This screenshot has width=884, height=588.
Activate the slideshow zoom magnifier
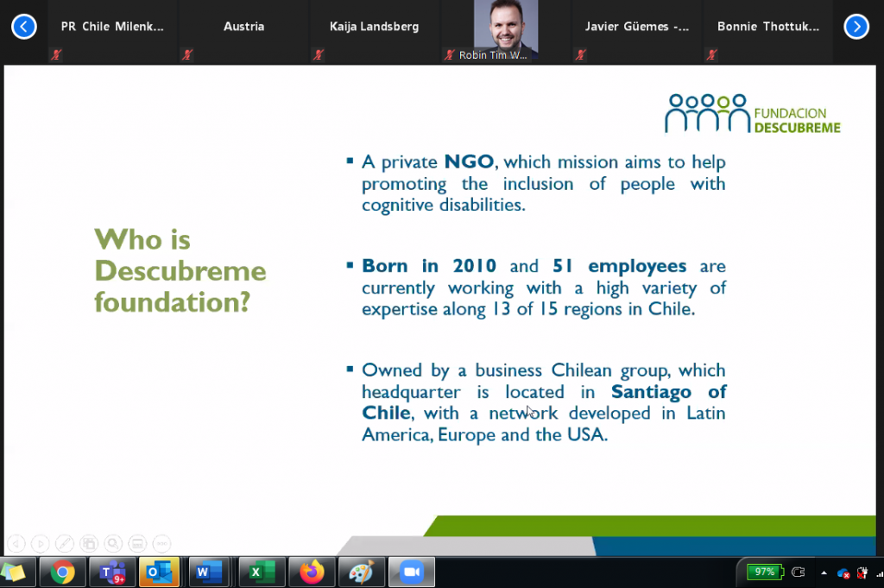[113, 543]
